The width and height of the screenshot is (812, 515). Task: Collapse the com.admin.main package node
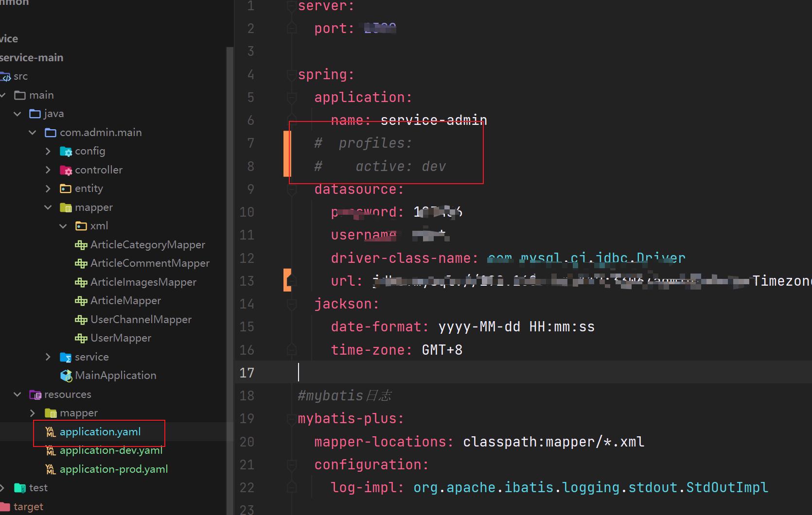tap(32, 132)
